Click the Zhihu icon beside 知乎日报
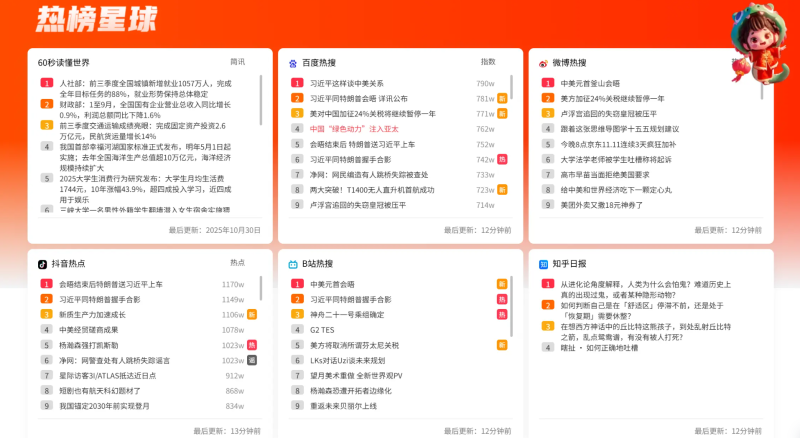 (543, 264)
